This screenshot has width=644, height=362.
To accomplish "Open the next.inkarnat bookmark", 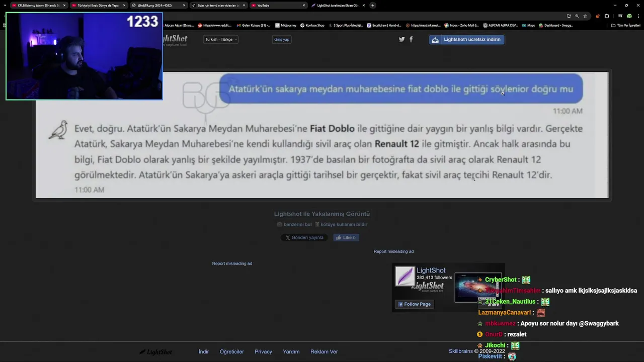I will (x=423, y=25).
